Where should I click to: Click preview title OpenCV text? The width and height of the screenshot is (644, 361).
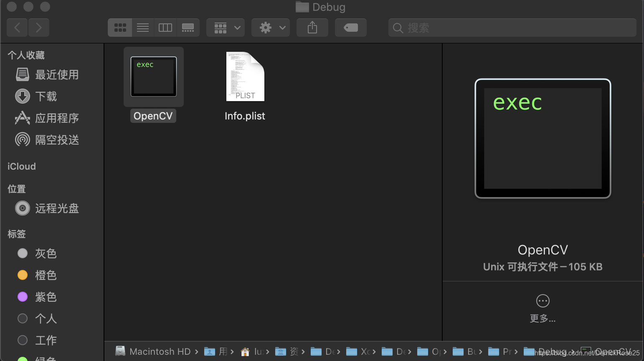pyautogui.click(x=543, y=250)
